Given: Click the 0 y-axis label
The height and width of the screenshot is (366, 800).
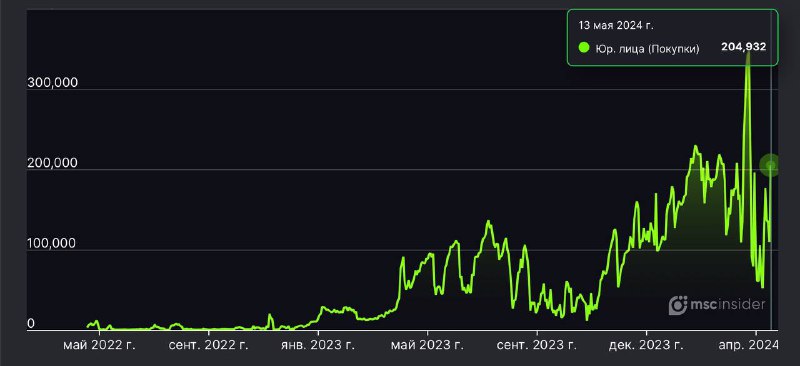Looking at the screenshot, I should (31, 324).
